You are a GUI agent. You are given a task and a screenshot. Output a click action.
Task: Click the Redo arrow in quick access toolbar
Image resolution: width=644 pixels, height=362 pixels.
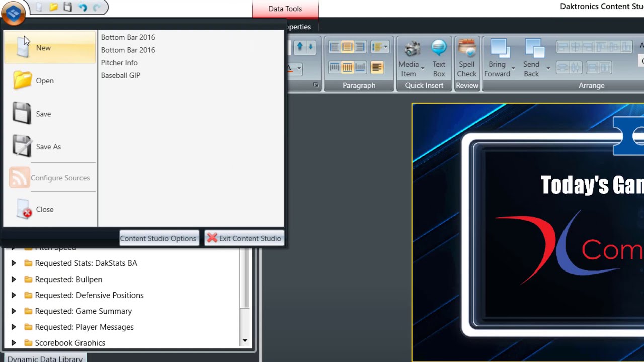tap(97, 7)
